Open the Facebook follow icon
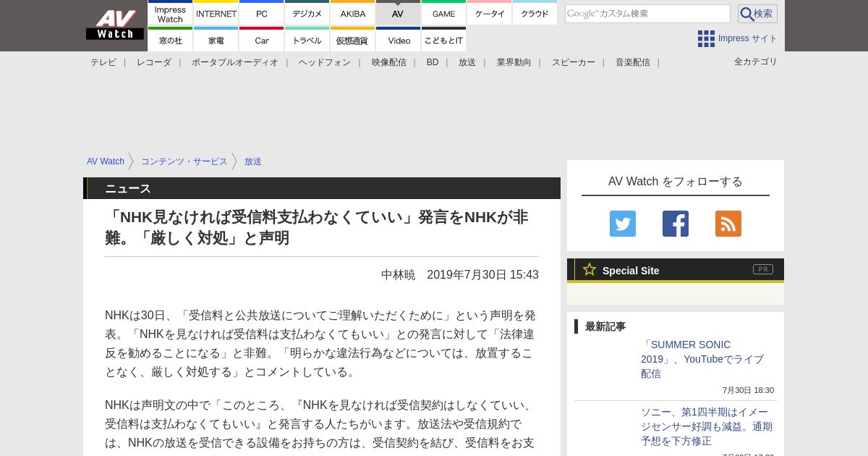The width and height of the screenshot is (868, 456). 676,224
